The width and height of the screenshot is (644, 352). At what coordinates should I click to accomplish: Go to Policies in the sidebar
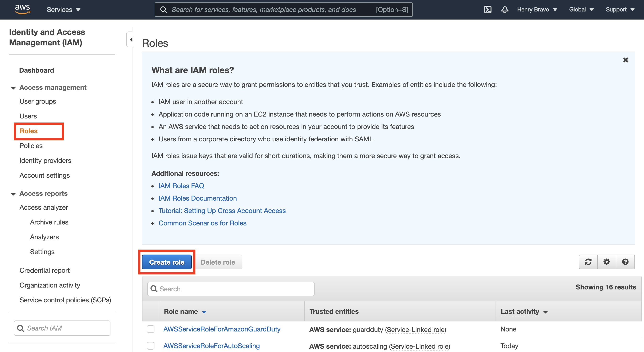pyautogui.click(x=31, y=146)
